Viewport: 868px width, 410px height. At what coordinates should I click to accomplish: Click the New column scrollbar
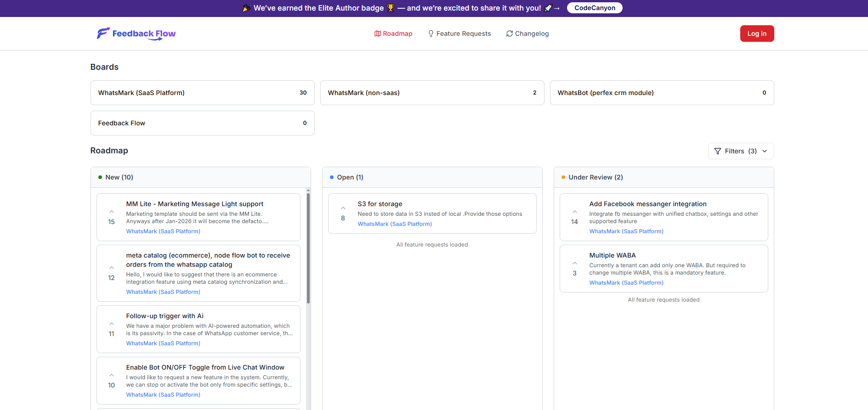(x=308, y=248)
